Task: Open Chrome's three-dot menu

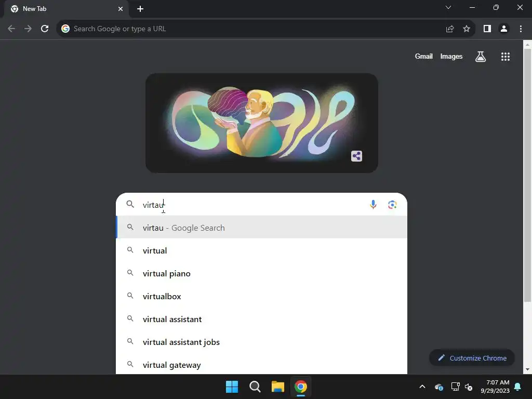Action: tap(521, 29)
